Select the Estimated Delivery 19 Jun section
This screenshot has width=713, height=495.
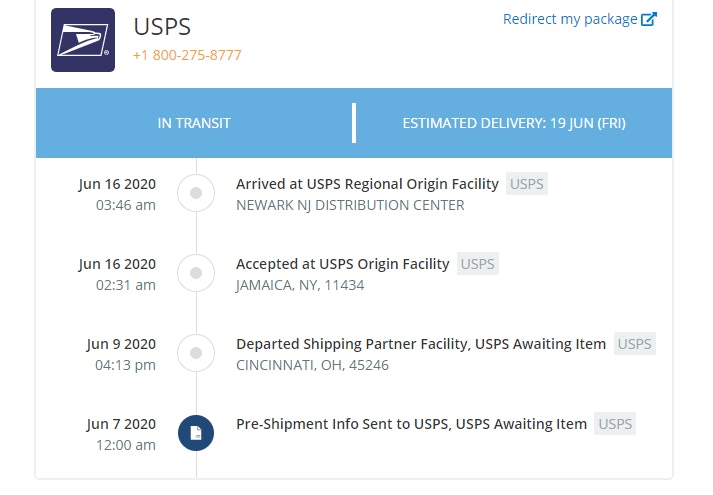click(x=513, y=123)
